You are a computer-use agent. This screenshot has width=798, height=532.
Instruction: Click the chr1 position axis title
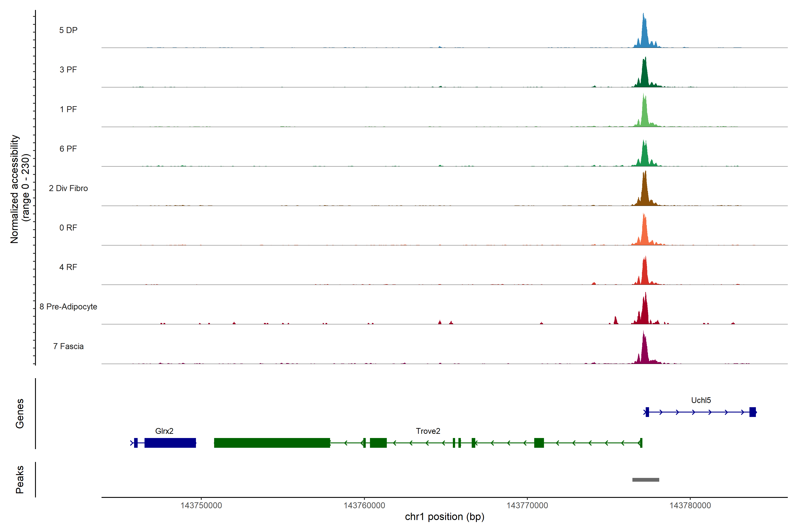(444, 517)
